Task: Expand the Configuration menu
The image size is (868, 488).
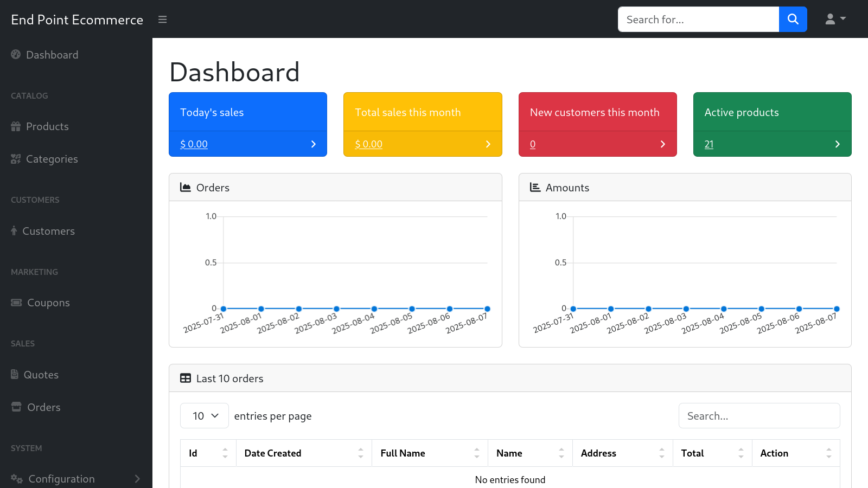Action: (61, 479)
